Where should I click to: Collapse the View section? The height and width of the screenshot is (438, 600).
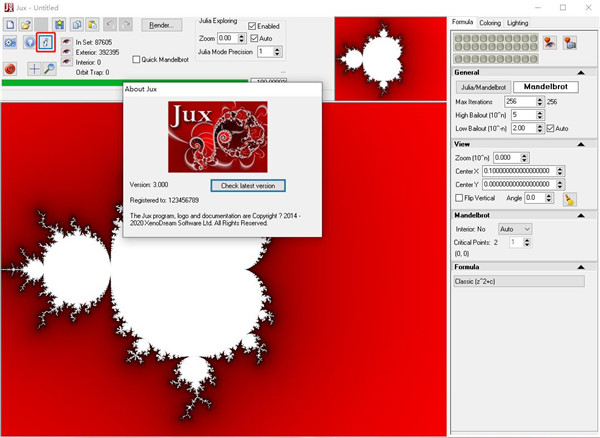[x=581, y=144]
